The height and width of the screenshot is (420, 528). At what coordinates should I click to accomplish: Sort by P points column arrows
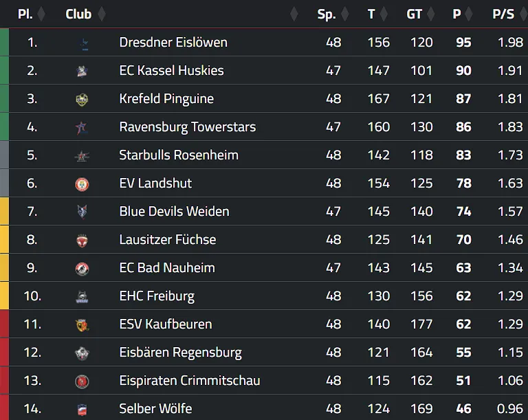(x=470, y=14)
